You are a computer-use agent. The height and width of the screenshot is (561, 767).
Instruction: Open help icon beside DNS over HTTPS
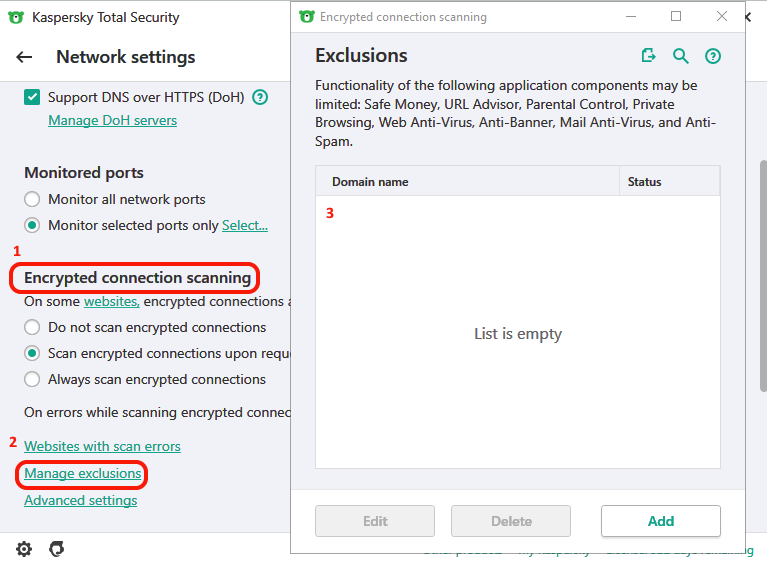260,97
